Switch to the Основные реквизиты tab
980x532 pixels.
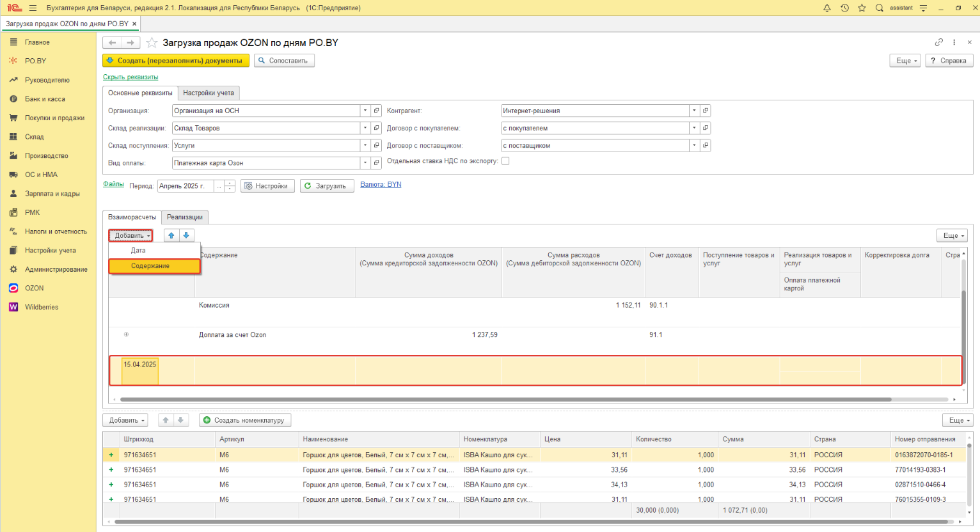pos(140,93)
